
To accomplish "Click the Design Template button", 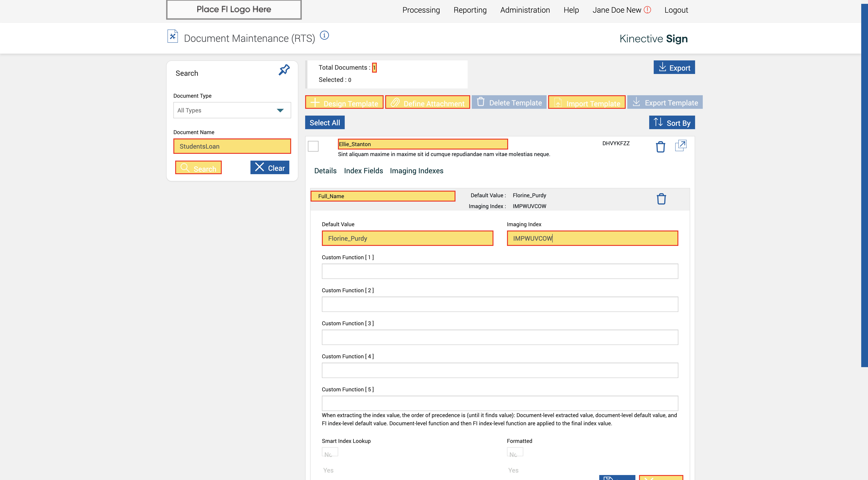I will 344,102.
